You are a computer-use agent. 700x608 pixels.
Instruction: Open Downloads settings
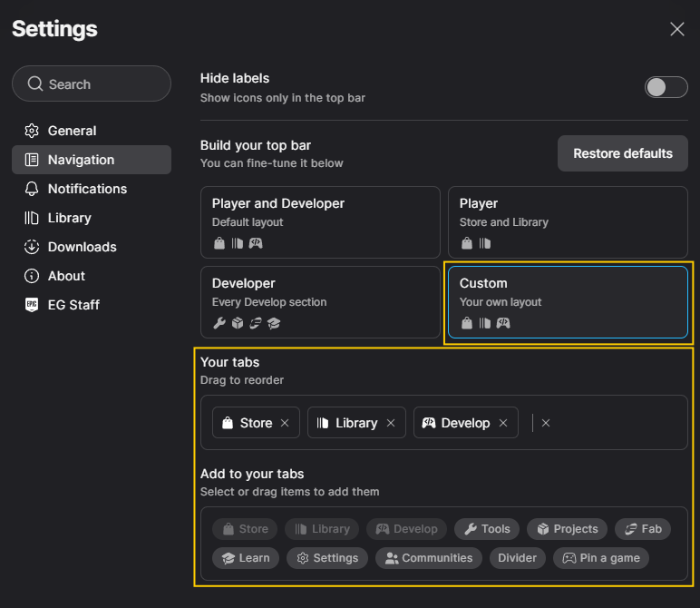point(92,247)
